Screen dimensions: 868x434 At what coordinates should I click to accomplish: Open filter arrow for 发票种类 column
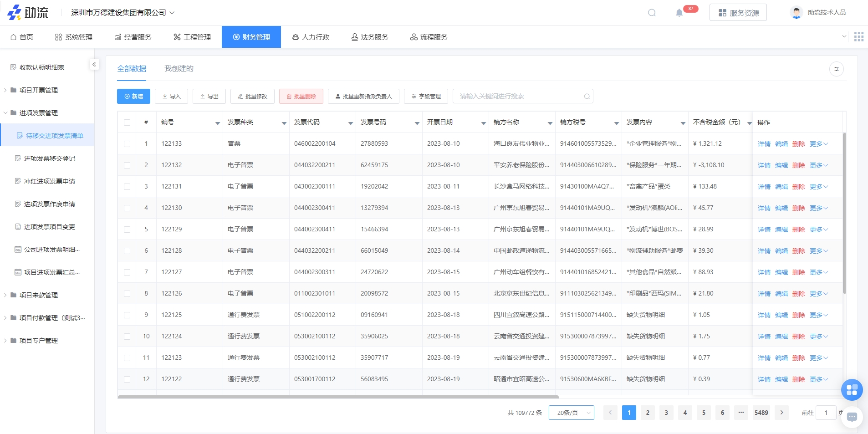(x=284, y=123)
